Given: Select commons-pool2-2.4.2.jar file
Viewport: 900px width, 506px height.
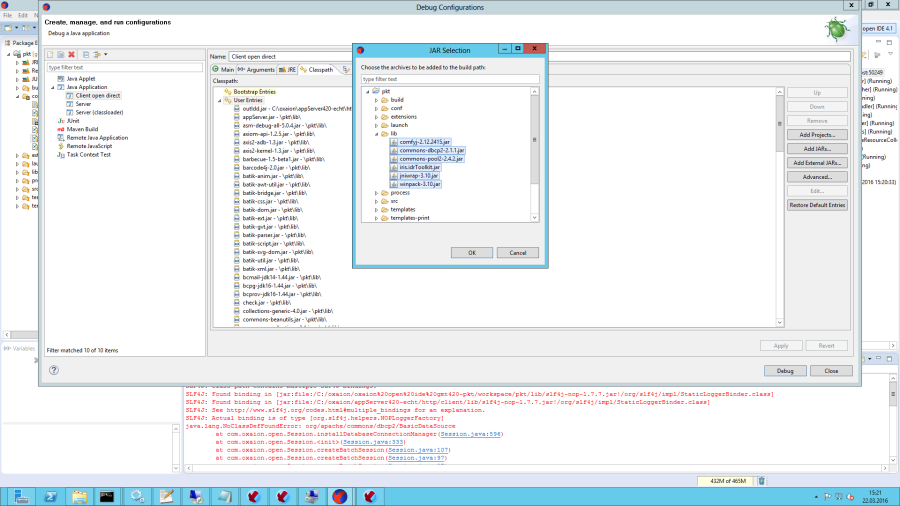Looking at the screenshot, I should point(431,159).
